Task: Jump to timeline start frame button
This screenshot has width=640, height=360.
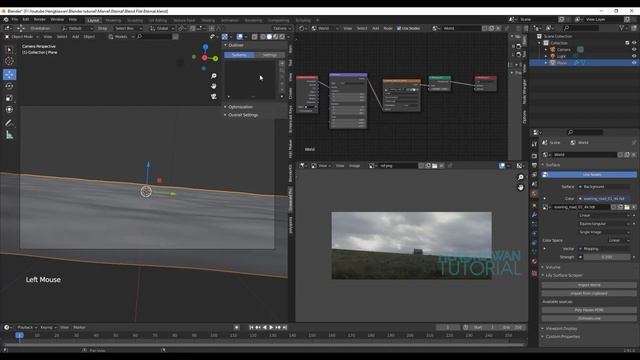Action: pyautogui.click(x=251, y=327)
